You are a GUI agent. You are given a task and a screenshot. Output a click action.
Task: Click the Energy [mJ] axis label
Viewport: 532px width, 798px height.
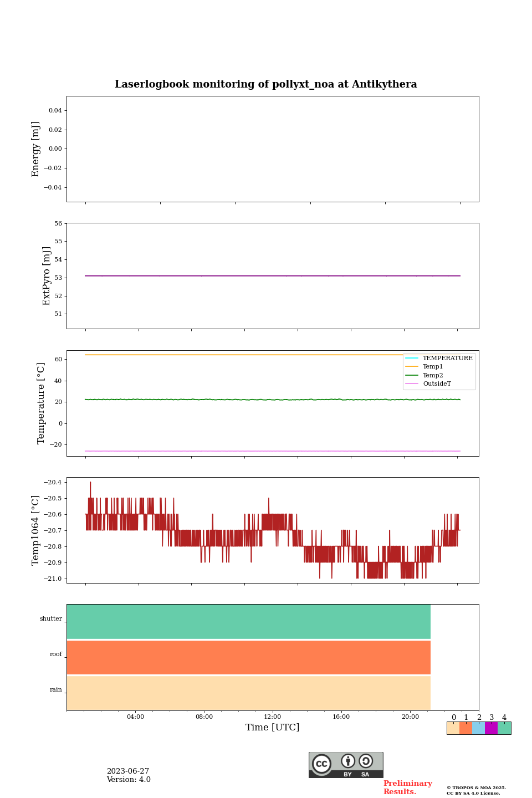[36, 149]
